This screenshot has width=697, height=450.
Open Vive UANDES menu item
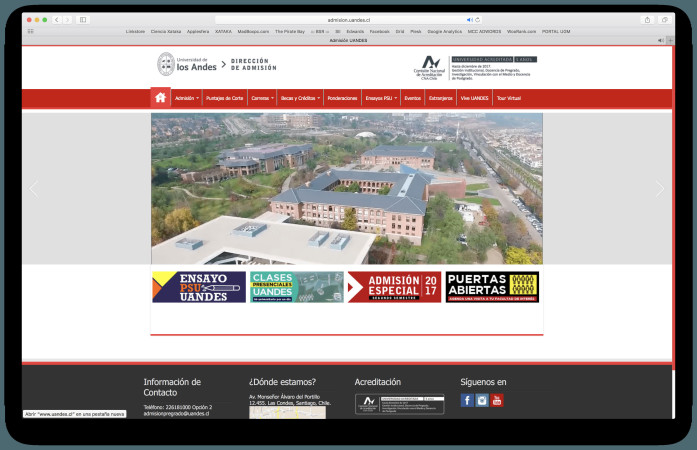474,98
